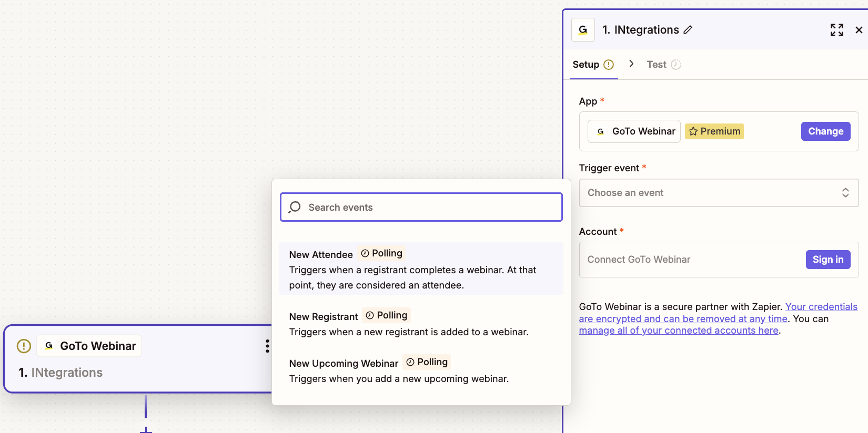Click the Polling badge beside New Registrant
The image size is (868, 433).
point(387,315)
